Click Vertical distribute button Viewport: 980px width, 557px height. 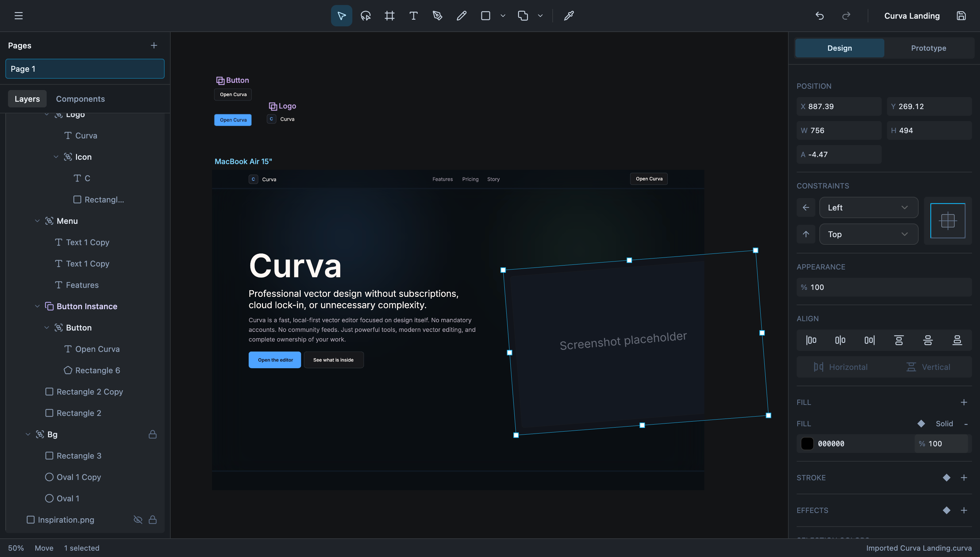tap(928, 367)
